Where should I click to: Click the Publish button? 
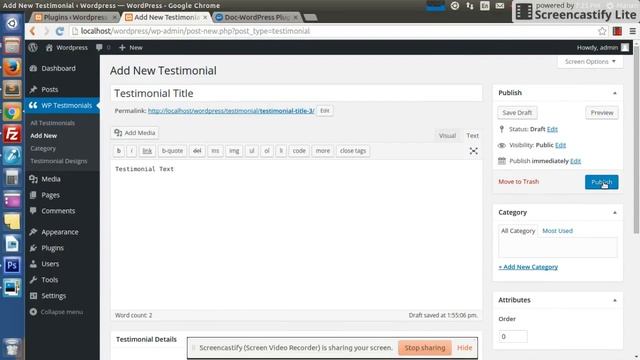[x=601, y=182]
